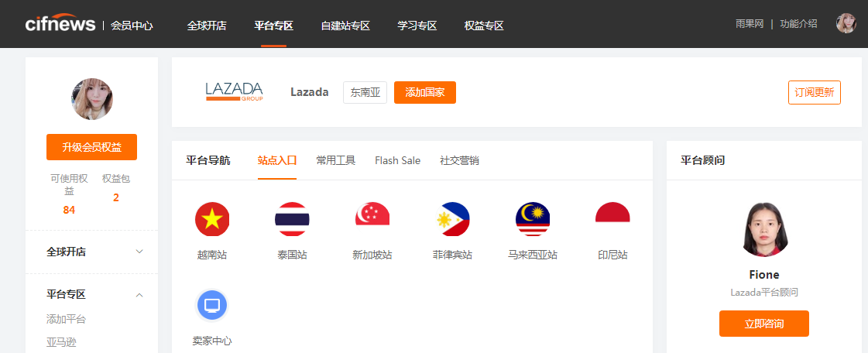Open 学习专区 in the top navigation
Viewport: 868px width, 353px height.
pyautogui.click(x=417, y=26)
